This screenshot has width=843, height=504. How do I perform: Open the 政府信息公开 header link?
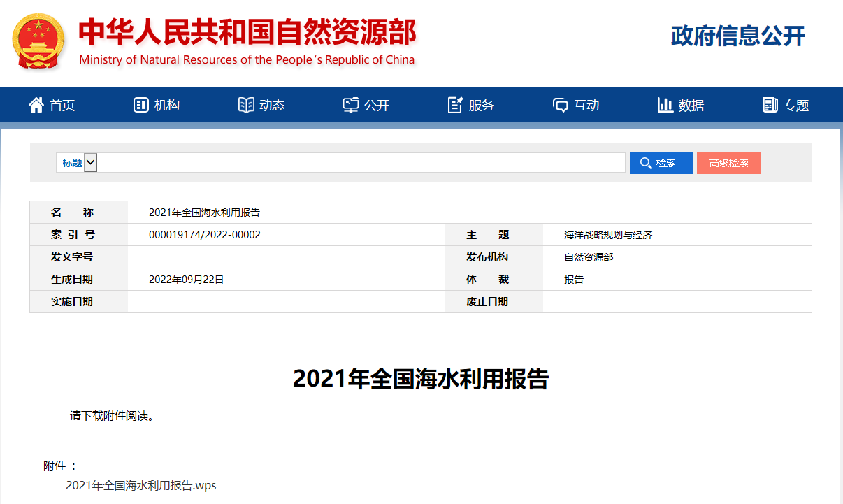(737, 36)
